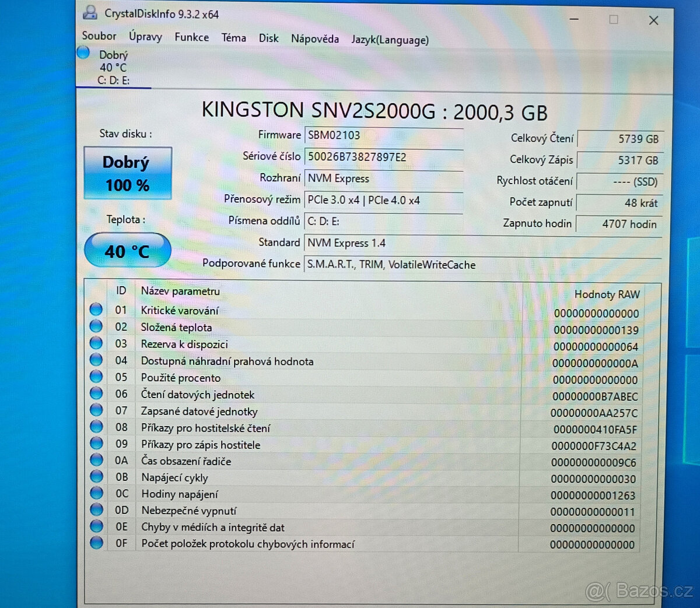Select the Napájecí cykly row text
700x608 pixels.
(174, 478)
